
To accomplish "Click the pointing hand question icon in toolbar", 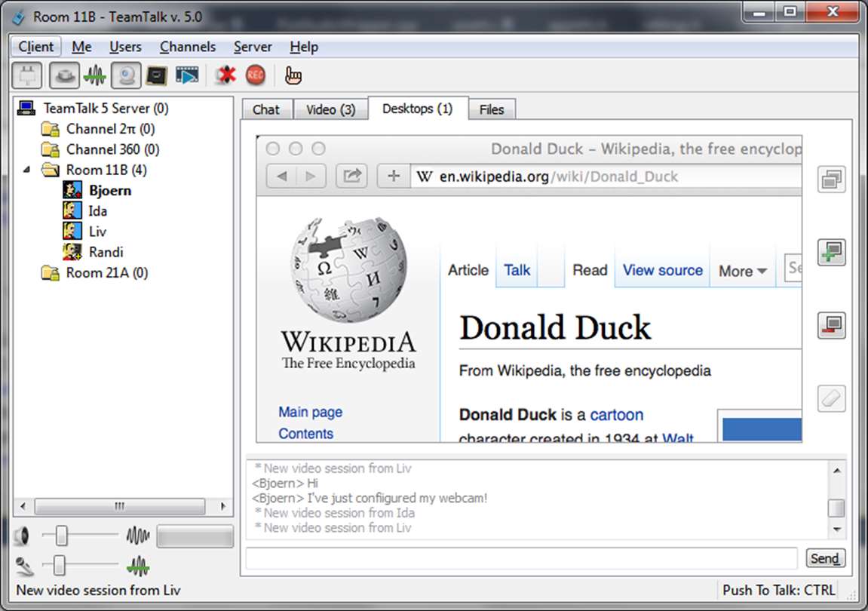I will pyautogui.click(x=293, y=75).
